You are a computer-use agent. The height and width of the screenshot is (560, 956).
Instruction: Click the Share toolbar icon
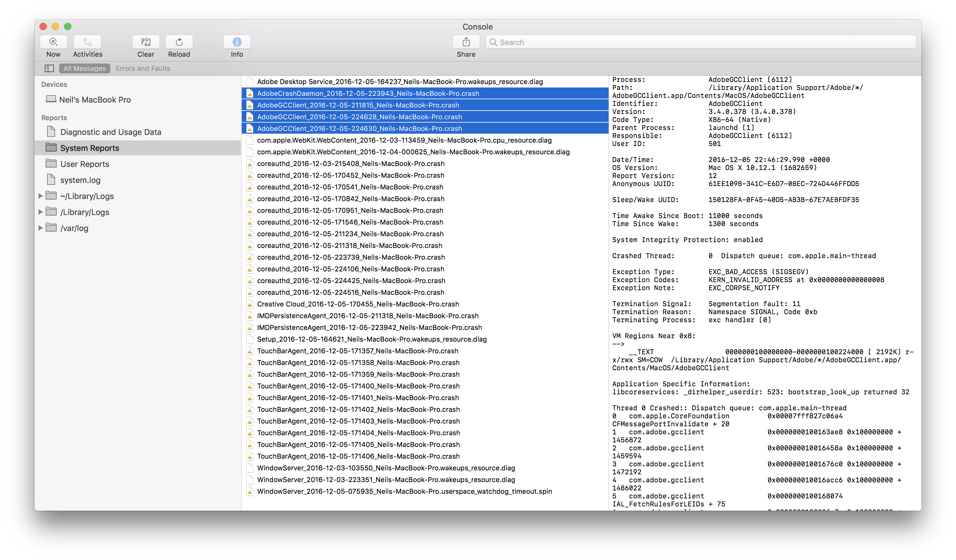466,42
